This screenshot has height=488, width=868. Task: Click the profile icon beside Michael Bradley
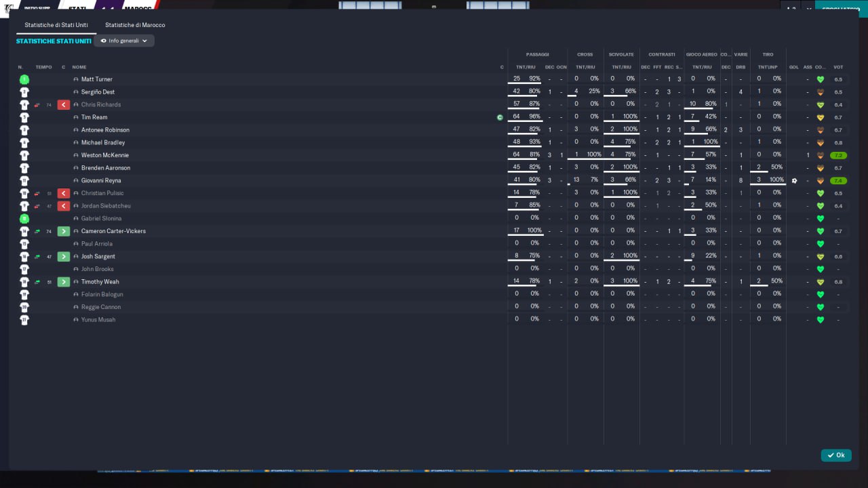76,143
